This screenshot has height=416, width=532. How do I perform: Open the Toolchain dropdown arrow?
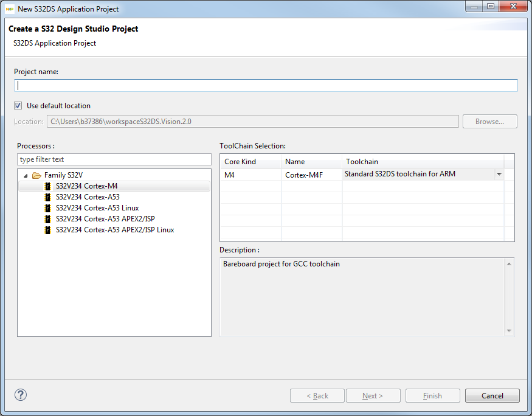pos(499,175)
